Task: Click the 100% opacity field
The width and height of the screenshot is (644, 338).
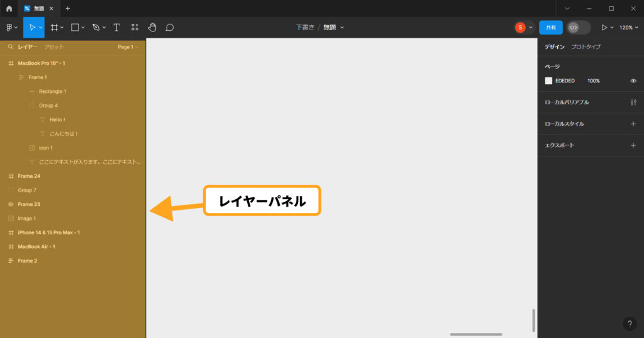Action: (594, 81)
